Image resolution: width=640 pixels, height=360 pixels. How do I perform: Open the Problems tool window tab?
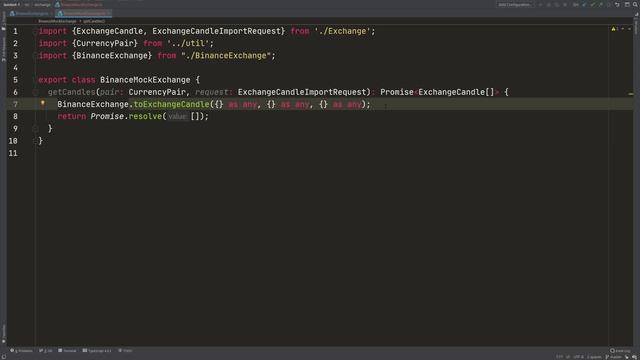point(22,351)
